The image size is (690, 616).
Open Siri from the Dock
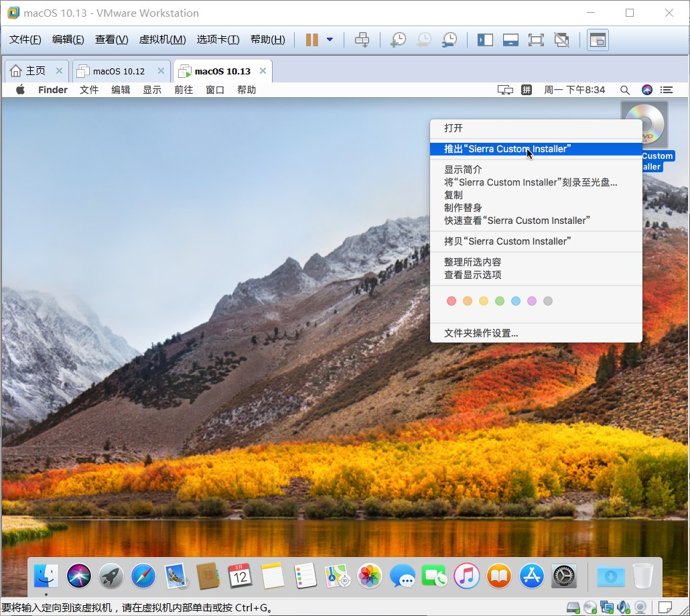(79, 576)
